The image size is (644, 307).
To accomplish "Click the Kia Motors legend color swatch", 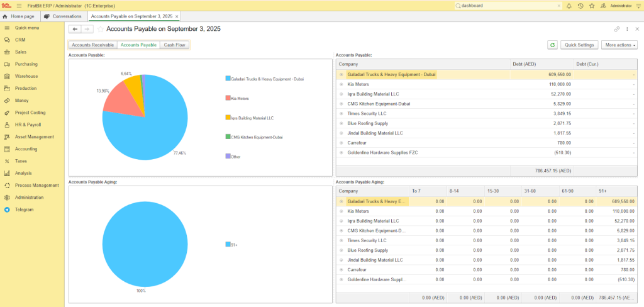I will (227, 98).
